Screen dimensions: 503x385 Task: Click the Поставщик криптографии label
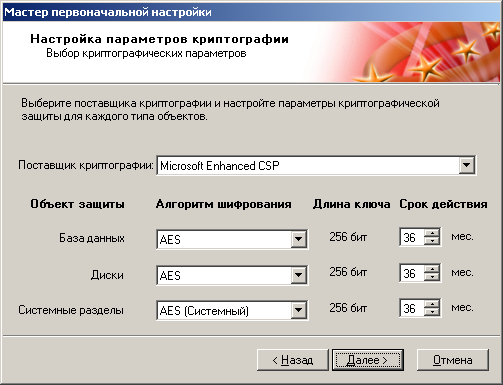(86, 165)
